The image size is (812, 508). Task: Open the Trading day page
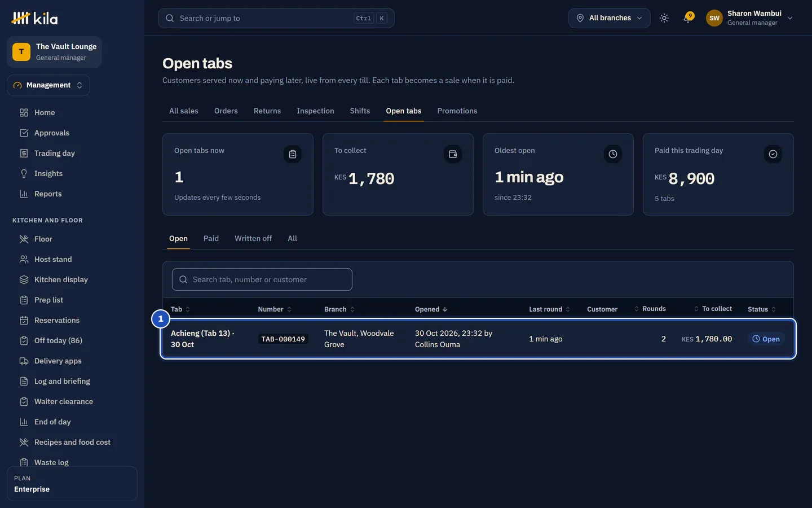[54, 153]
